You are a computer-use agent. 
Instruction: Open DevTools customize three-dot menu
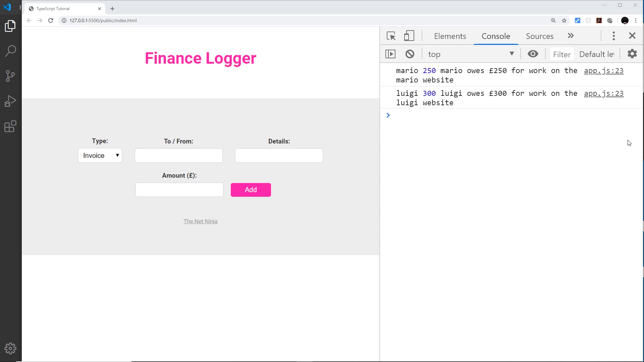614,36
